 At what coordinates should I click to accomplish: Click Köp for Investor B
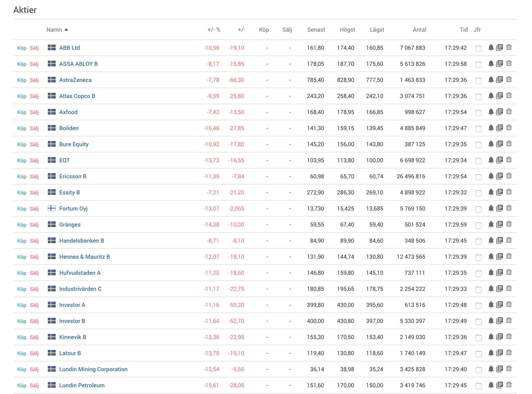tap(22, 321)
